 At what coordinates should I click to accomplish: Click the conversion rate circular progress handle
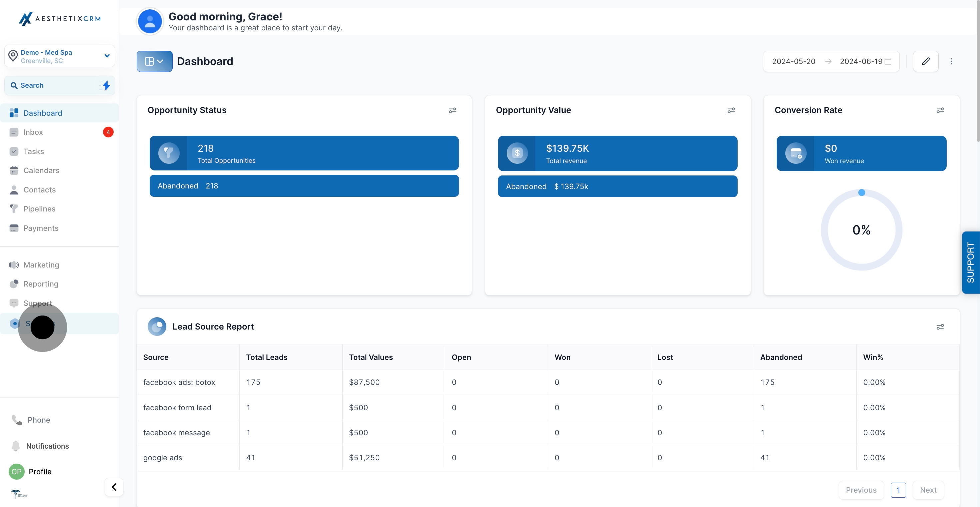[x=862, y=192]
